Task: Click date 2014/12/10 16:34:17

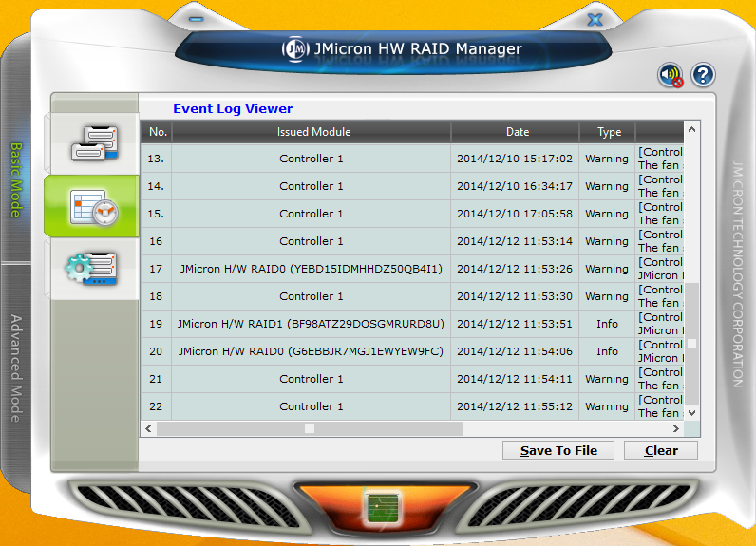Action: coord(515,186)
